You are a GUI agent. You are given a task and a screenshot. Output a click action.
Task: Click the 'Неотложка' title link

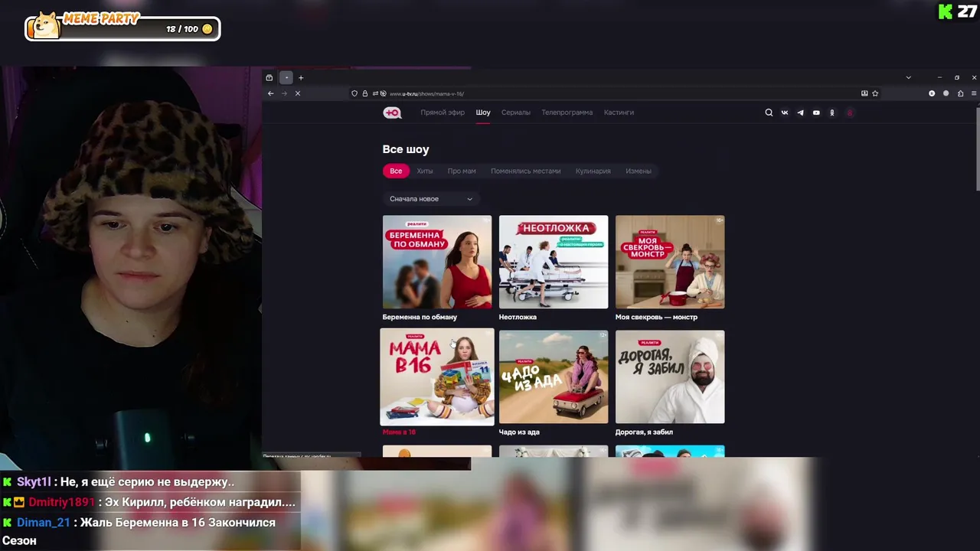coord(518,317)
